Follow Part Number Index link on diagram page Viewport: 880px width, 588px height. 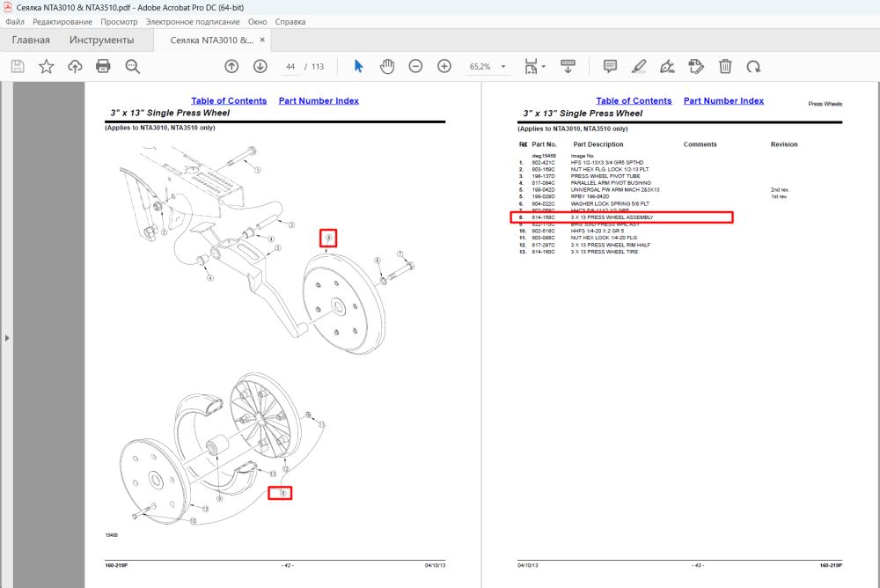319,100
